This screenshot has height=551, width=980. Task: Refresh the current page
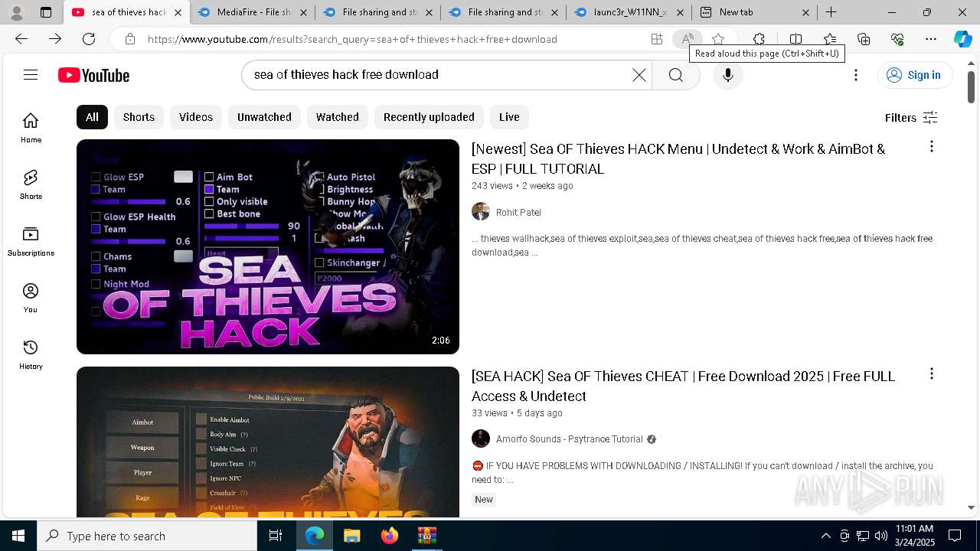(89, 39)
